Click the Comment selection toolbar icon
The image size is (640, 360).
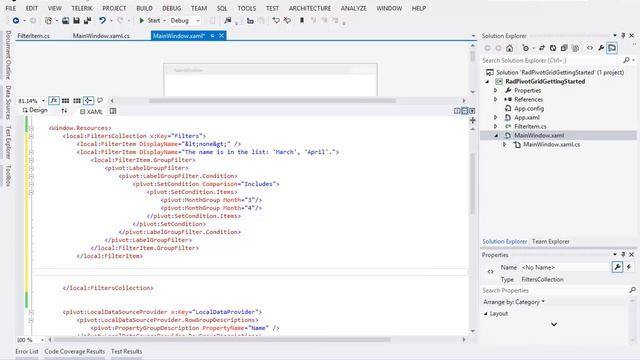276,20
